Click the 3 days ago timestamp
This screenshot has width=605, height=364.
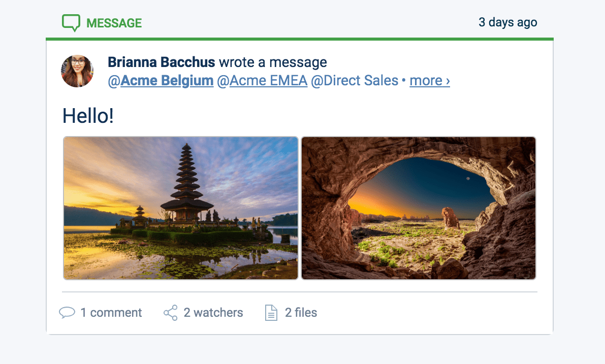click(507, 22)
